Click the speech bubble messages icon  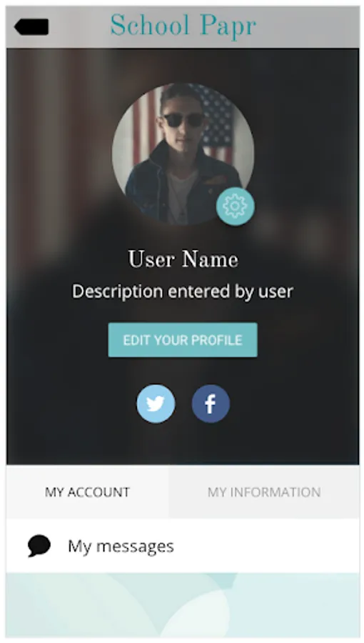coord(39,546)
